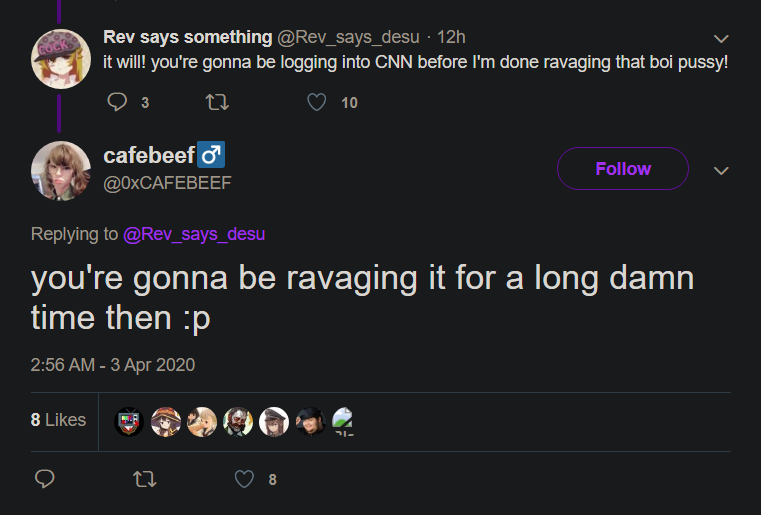Viewport: 761px width, 515px height.
Task: View cafebeef's profile avatar
Action: pyautogui.click(x=61, y=171)
